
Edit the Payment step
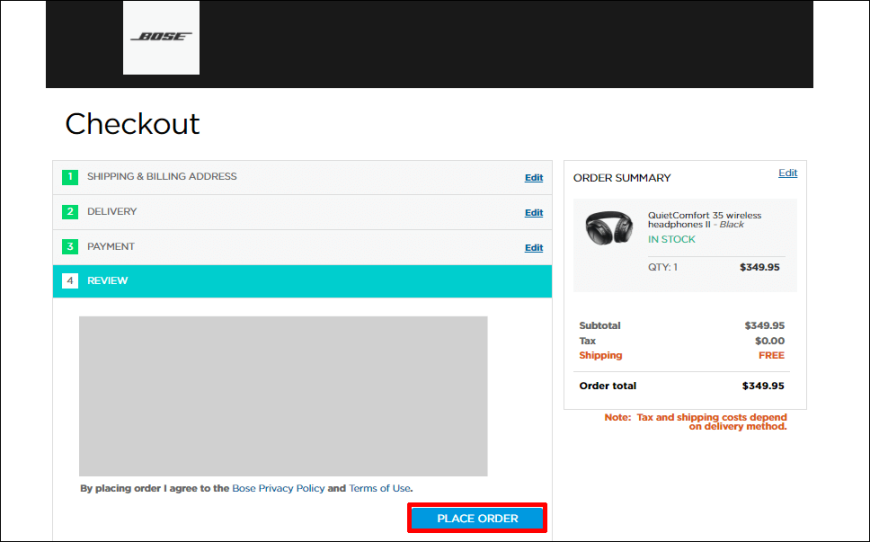(534, 247)
